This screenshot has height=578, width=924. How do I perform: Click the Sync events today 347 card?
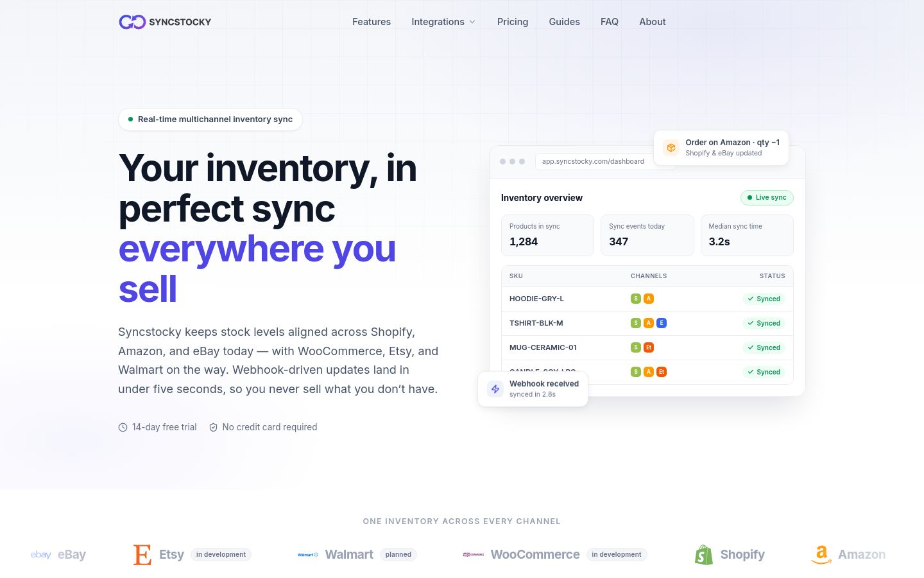click(647, 235)
